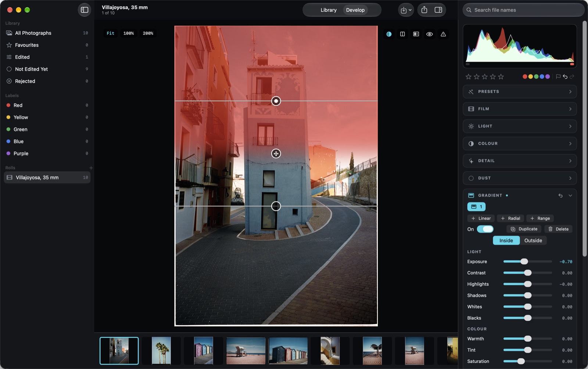588x369 pixels.
Task: Toggle the eye preview icon
Action: (430, 34)
